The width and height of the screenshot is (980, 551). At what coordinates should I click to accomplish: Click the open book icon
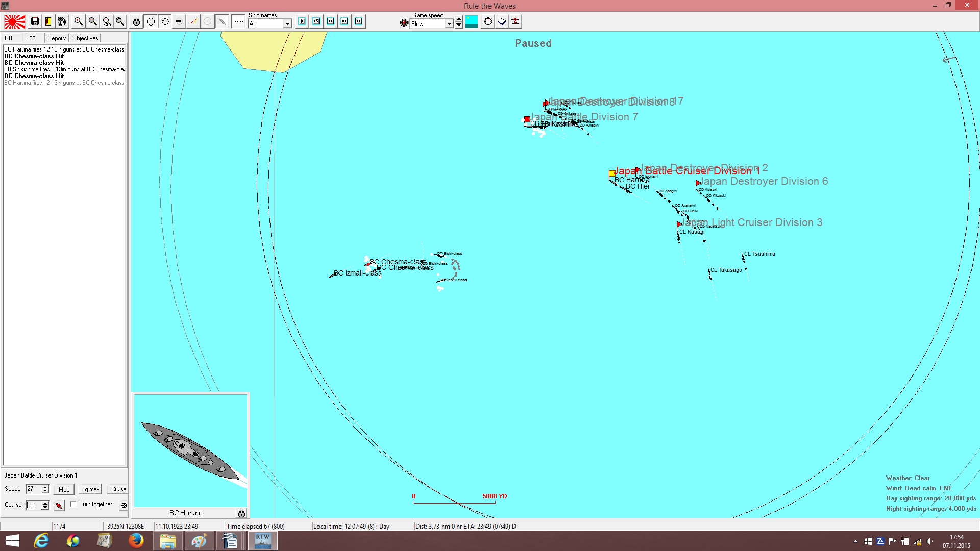click(x=502, y=21)
